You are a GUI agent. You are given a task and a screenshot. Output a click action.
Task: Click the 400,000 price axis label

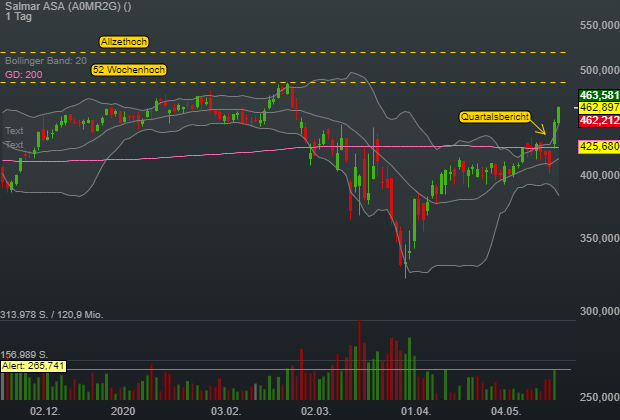tap(600, 175)
